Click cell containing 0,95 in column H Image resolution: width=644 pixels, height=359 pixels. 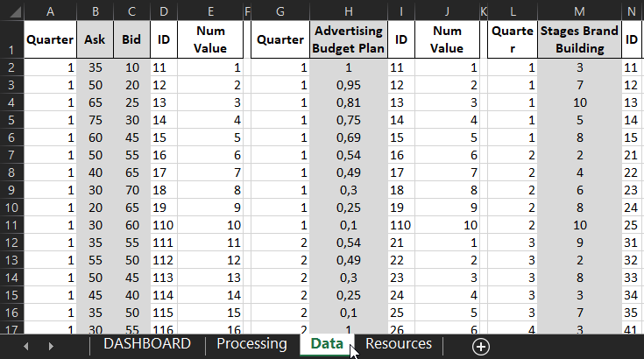[x=349, y=85]
